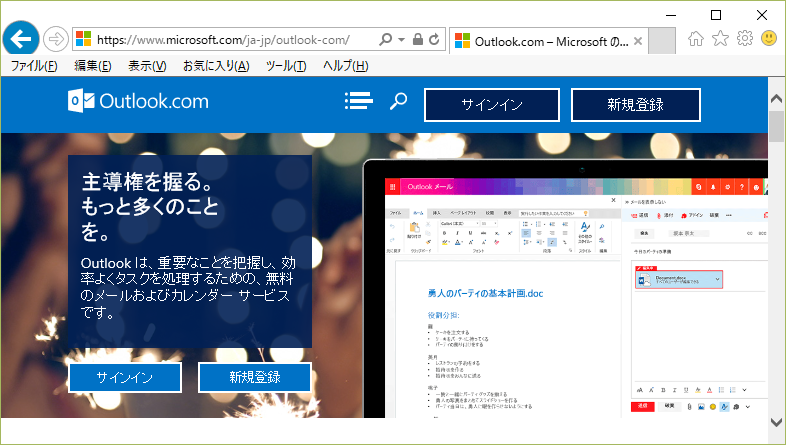Click scrollbar down arrow
786x445 pixels.
pyautogui.click(x=776, y=422)
